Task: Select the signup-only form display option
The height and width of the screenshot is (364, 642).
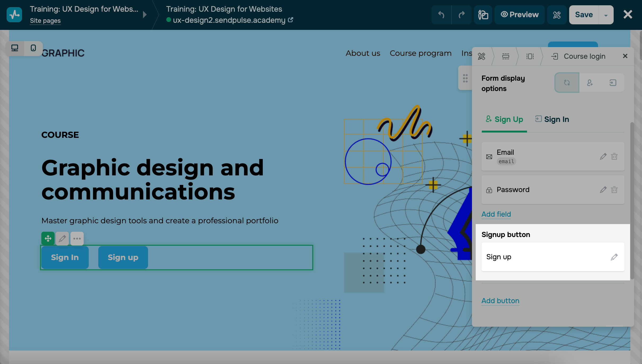Action: pos(590,83)
